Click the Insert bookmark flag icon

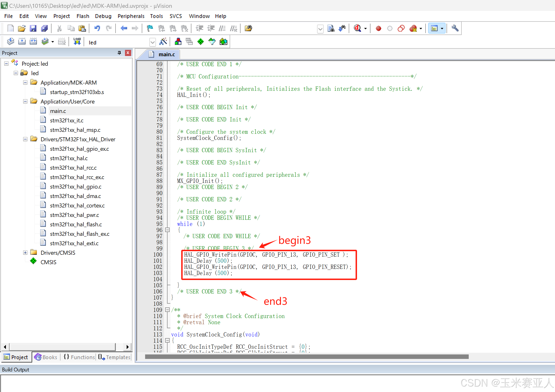point(150,29)
